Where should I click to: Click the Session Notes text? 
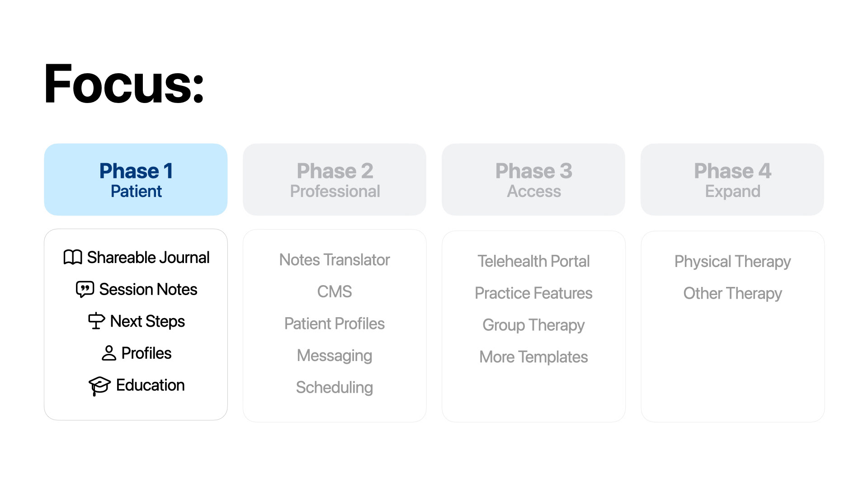tap(148, 289)
